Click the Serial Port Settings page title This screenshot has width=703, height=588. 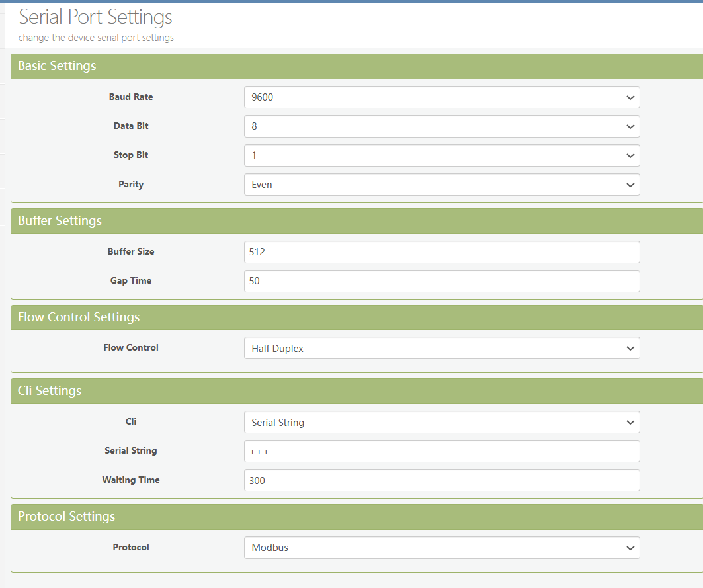(95, 17)
